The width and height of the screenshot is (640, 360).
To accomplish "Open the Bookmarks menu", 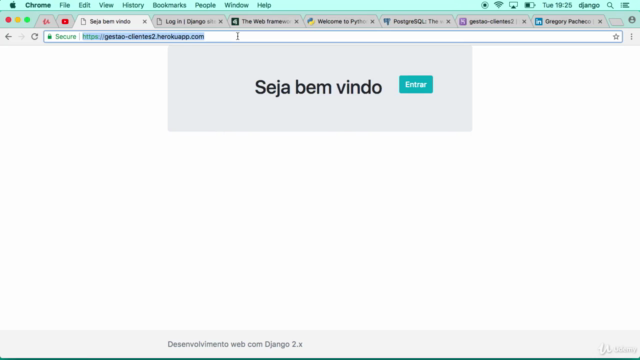I will pos(169,5).
